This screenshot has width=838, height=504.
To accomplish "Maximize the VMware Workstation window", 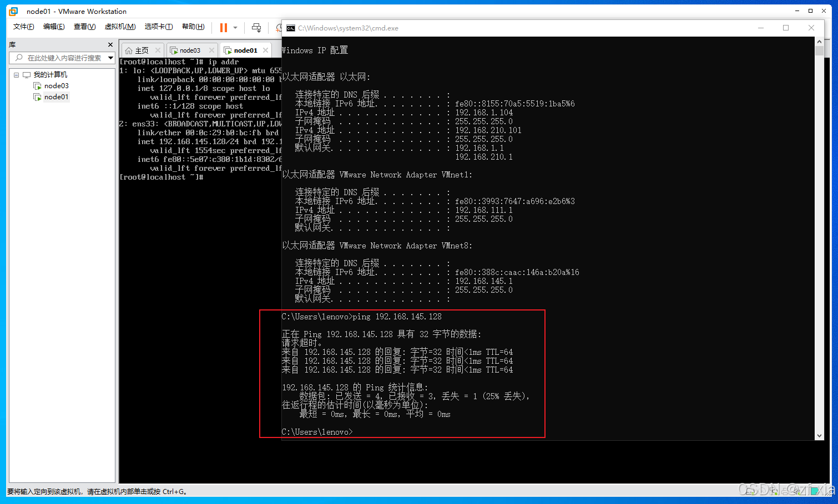I will [810, 11].
